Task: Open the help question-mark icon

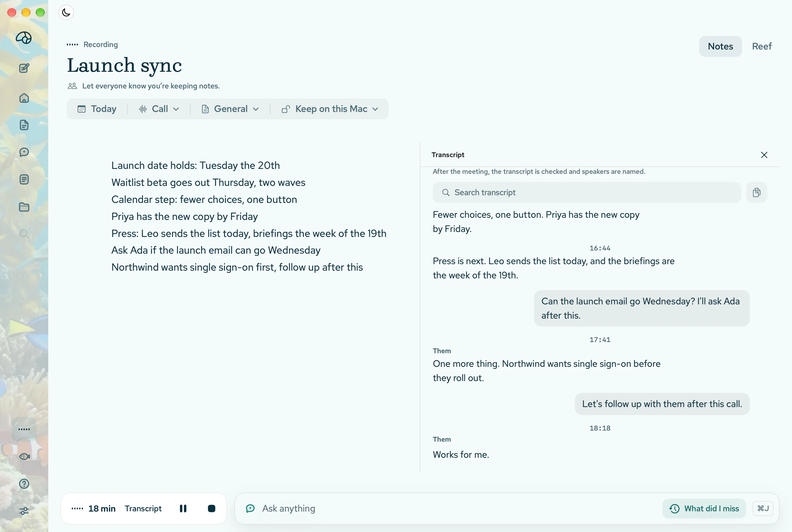Action: (24, 484)
